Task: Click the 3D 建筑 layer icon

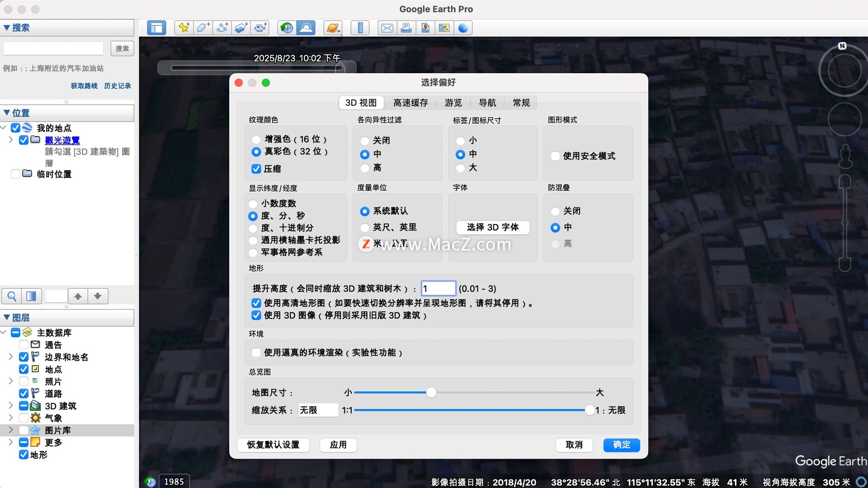Action: pyautogui.click(x=35, y=406)
